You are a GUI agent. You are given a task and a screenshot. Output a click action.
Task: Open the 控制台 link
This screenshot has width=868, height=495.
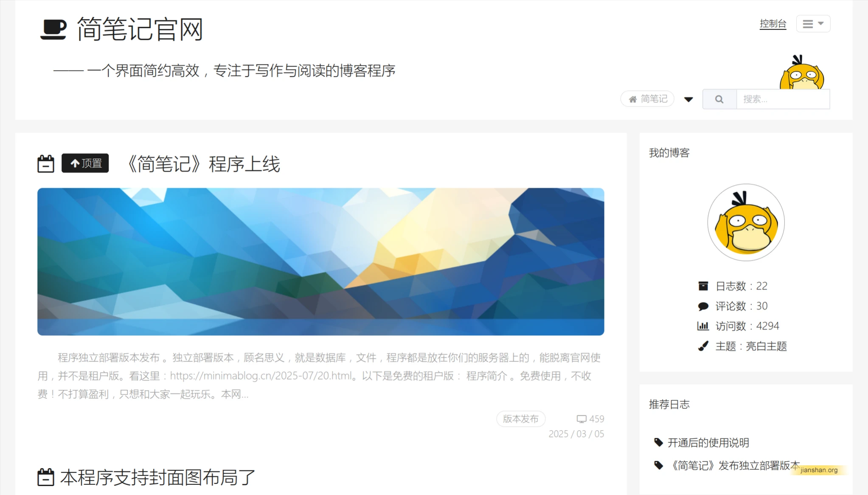click(x=773, y=24)
